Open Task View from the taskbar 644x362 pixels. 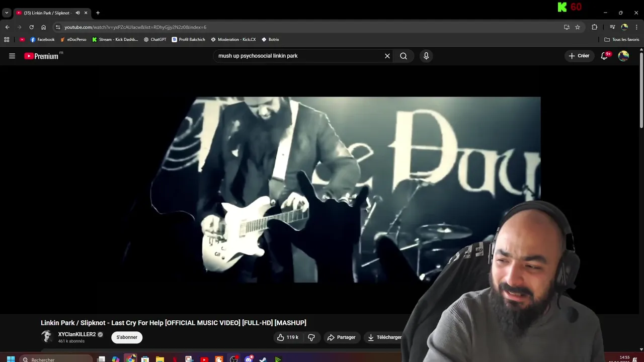pyautogui.click(x=101, y=359)
